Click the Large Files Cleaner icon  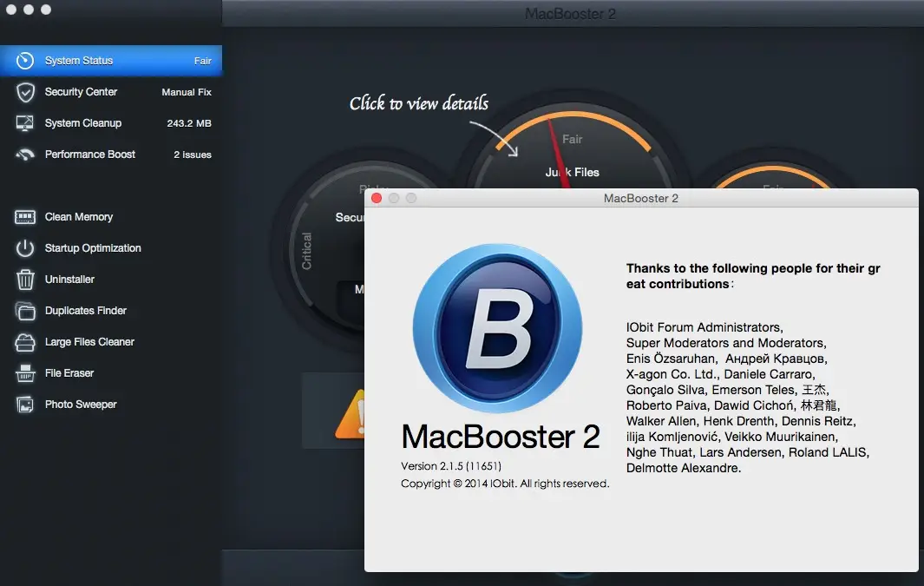click(x=25, y=342)
